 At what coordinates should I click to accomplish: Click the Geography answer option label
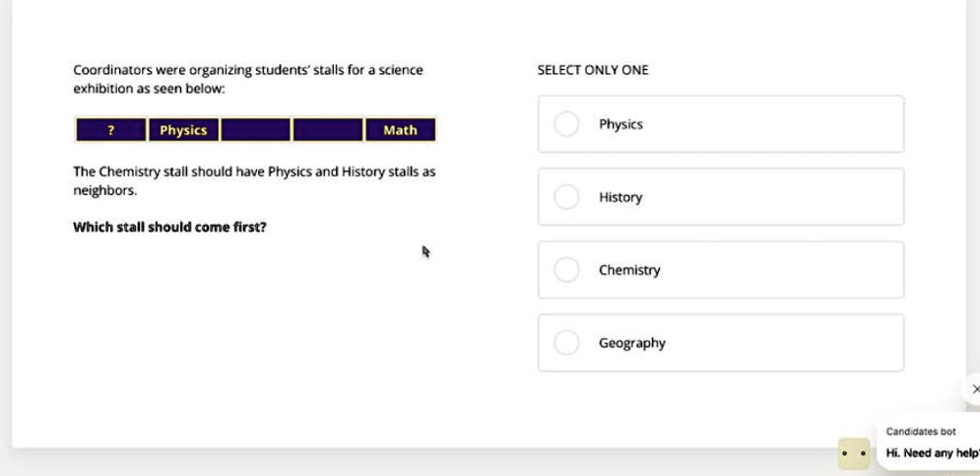632,343
